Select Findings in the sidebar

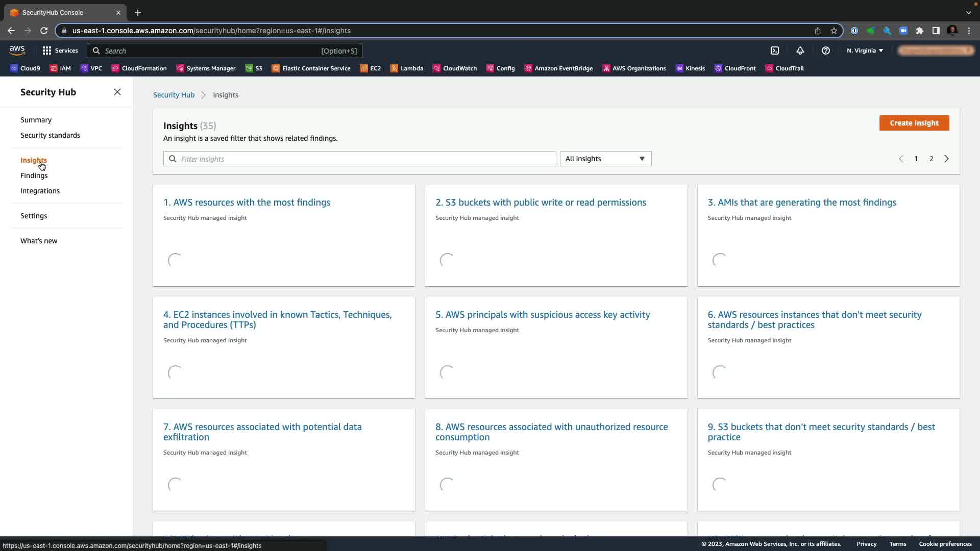click(x=34, y=176)
